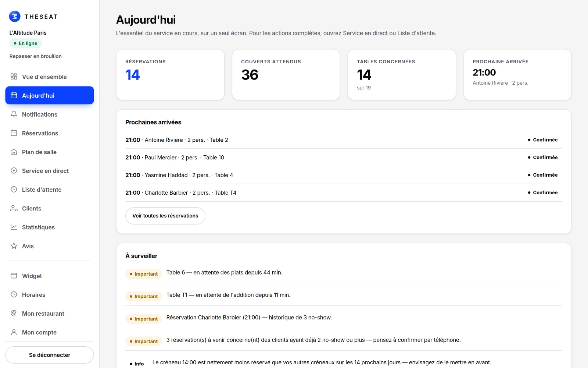Switch to Service en direct
588x368 pixels.
pyautogui.click(x=50, y=170)
